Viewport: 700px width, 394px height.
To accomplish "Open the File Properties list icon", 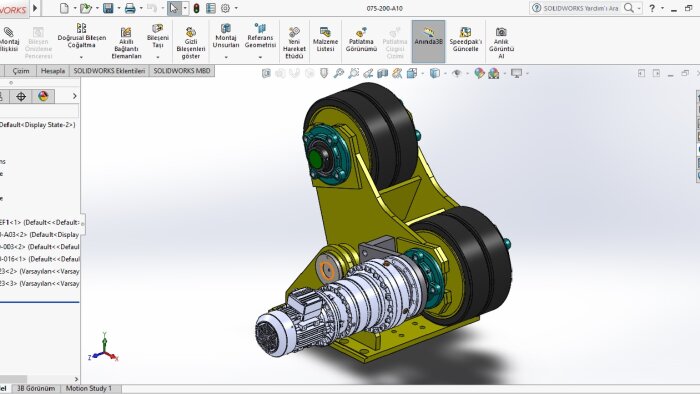I will point(211,8).
